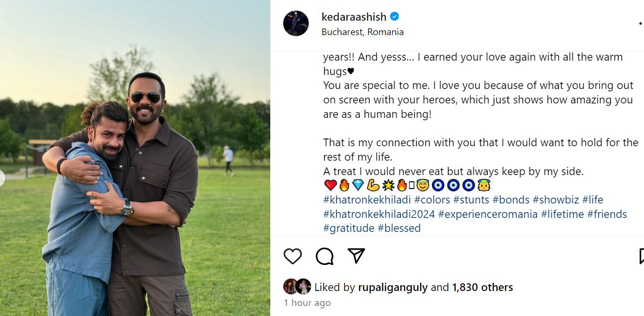Open the #khatronkekhiladi2024 hashtag
The image size is (644, 316).
pos(379,214)
